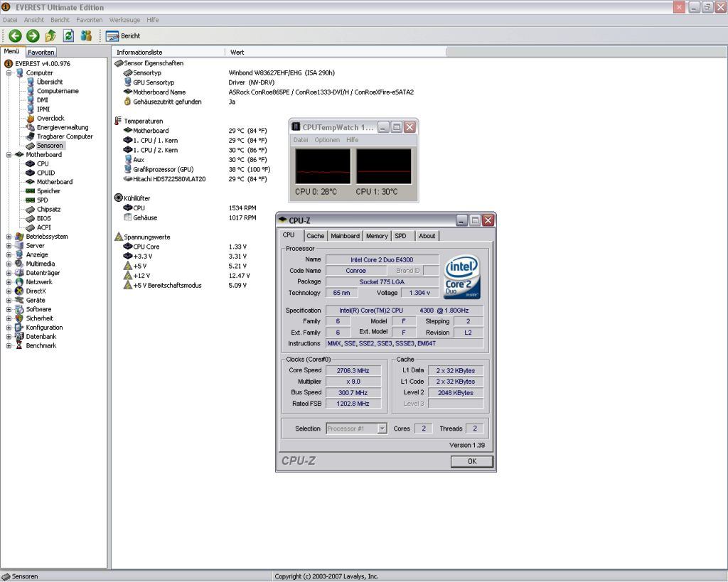Click the Wert column header

[336, 52]
